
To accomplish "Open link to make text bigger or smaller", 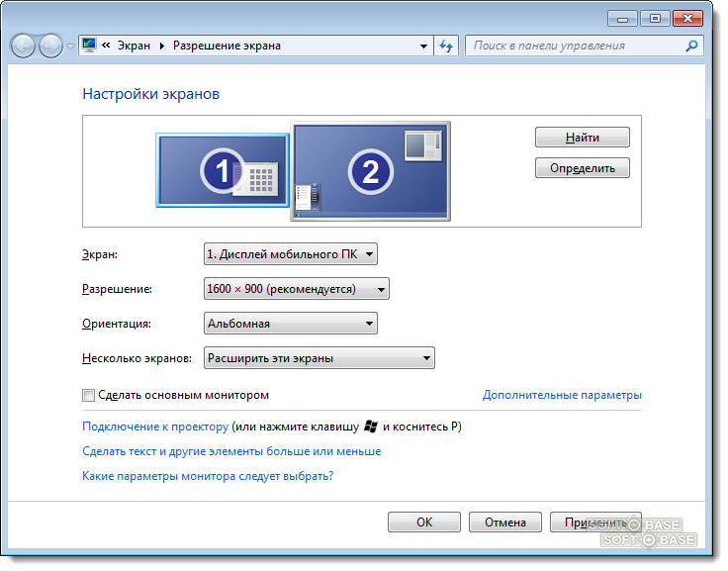I will click(x=231, y=451).
